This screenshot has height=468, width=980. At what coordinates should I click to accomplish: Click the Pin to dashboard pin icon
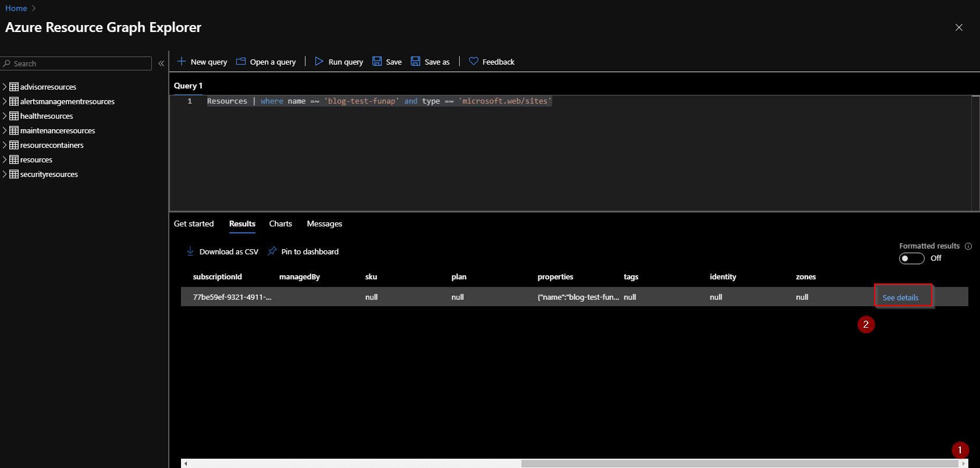272,251
